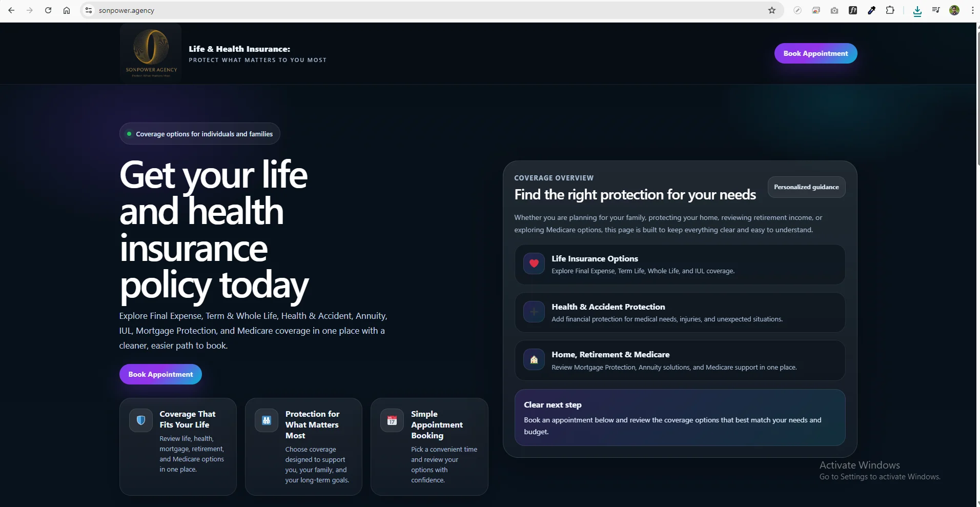Click the browser forward arrow

tap(30, 10)
